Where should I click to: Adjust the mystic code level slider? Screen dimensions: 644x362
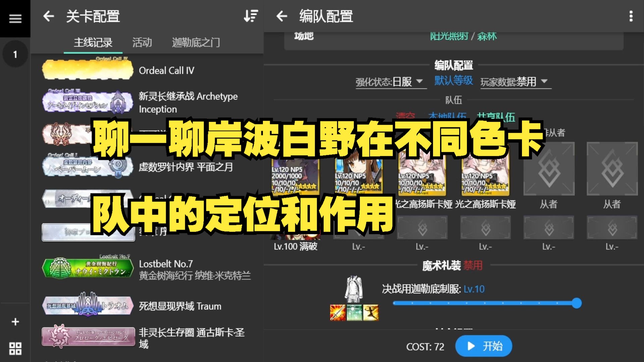click(486, 303)
